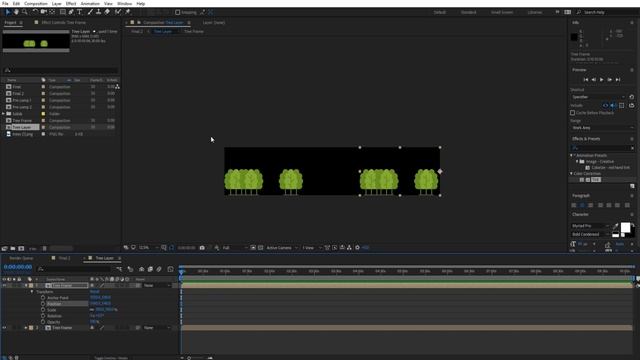Image resolution: width=640 pixels, height=360 pixels.
Task: Select the Small Screen workspace
Action: [x=502, y=12]
